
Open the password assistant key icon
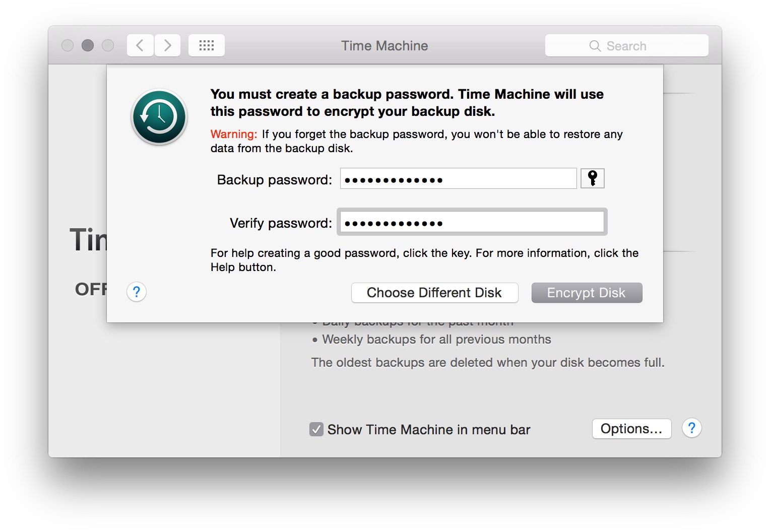(x=592, y=178)
